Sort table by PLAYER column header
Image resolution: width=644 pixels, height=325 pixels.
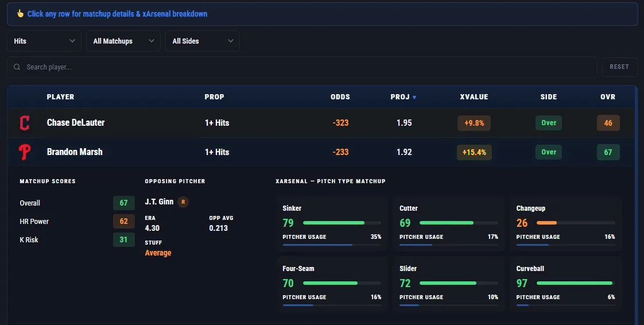pos(60,97)
